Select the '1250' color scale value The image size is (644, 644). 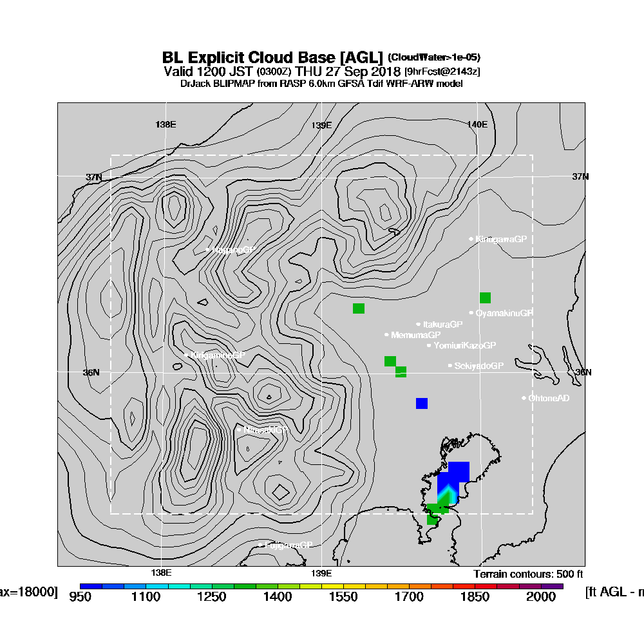pyautogui.click(x=211, y=597)
